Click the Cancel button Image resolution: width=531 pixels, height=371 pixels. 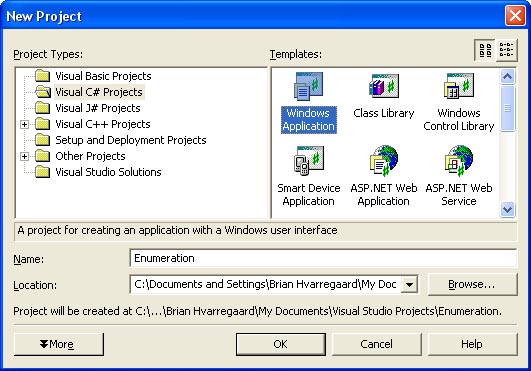click(x=377, y=344)
